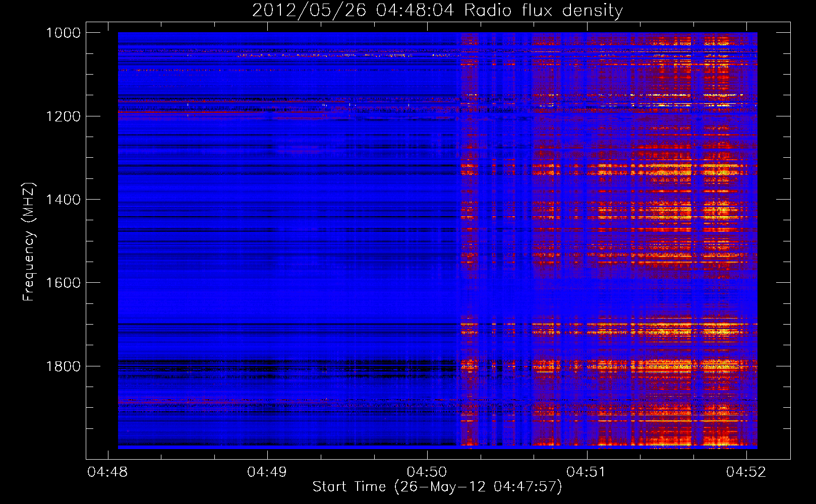Click the 04:49 time tick label
816x504 pixels.
tap(267, 472)
